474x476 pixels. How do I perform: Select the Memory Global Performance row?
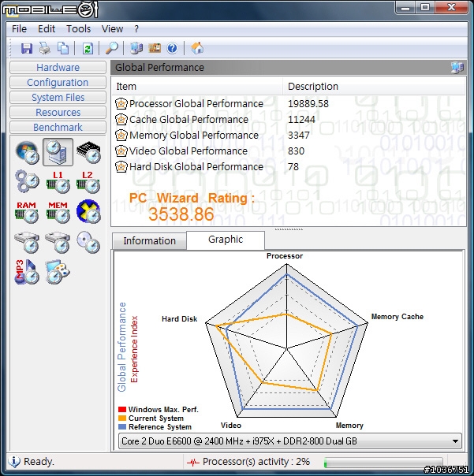tap(289, 136)
